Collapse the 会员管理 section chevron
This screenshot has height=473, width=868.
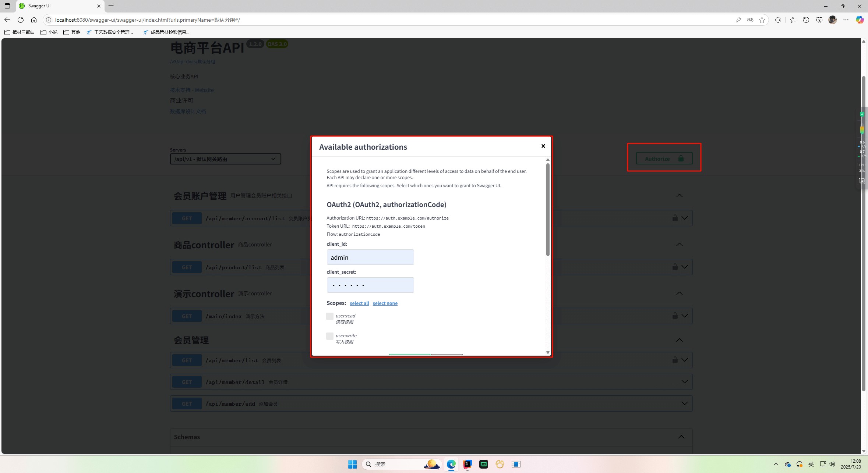(679, 340)
